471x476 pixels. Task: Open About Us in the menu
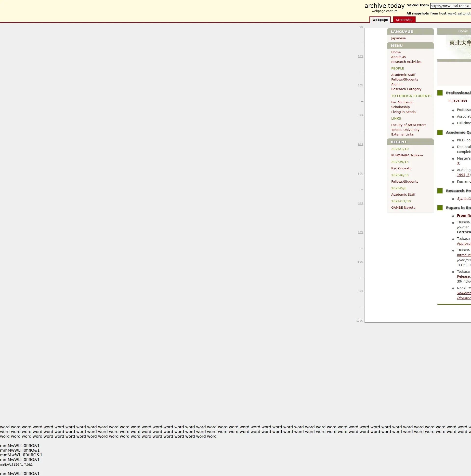398,57
